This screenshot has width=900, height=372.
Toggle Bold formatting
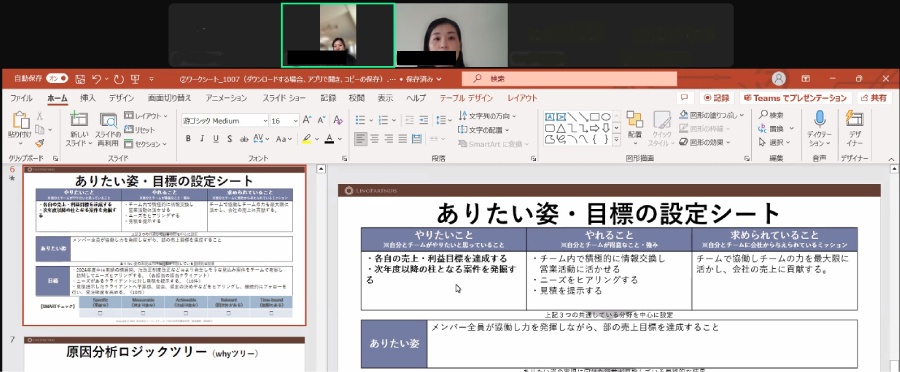coord(188,138)
